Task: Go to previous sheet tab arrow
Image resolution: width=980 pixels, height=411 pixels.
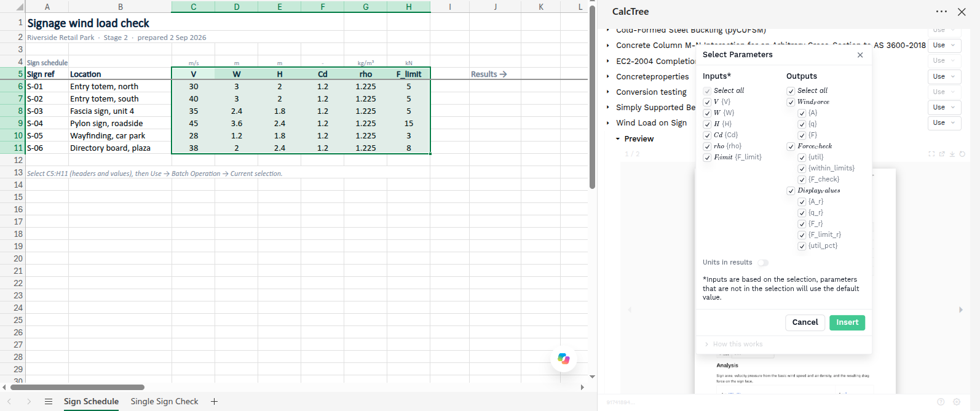Action: [x=9, y=401]
